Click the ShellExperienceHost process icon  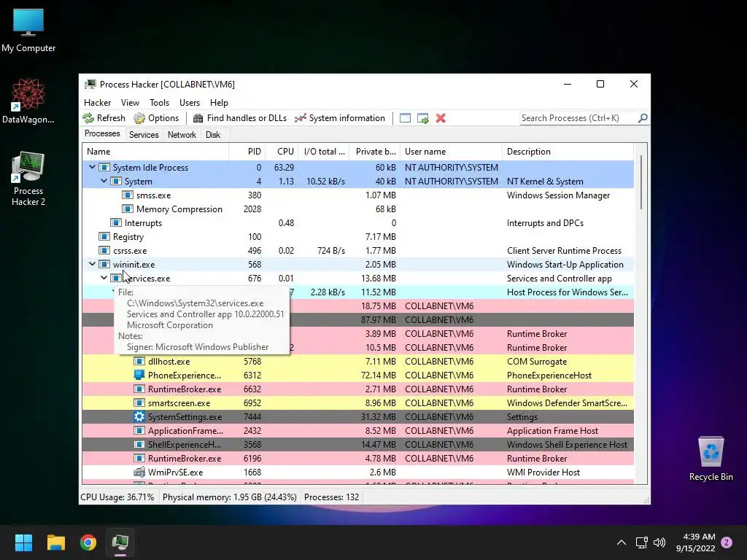139,444
